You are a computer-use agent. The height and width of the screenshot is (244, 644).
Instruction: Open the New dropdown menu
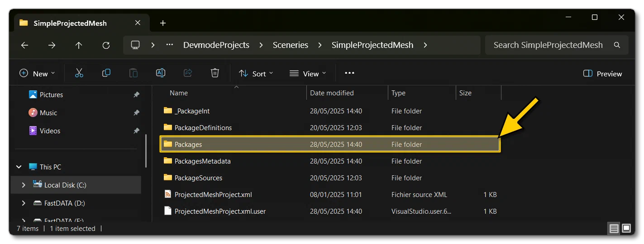pos(37,74)
